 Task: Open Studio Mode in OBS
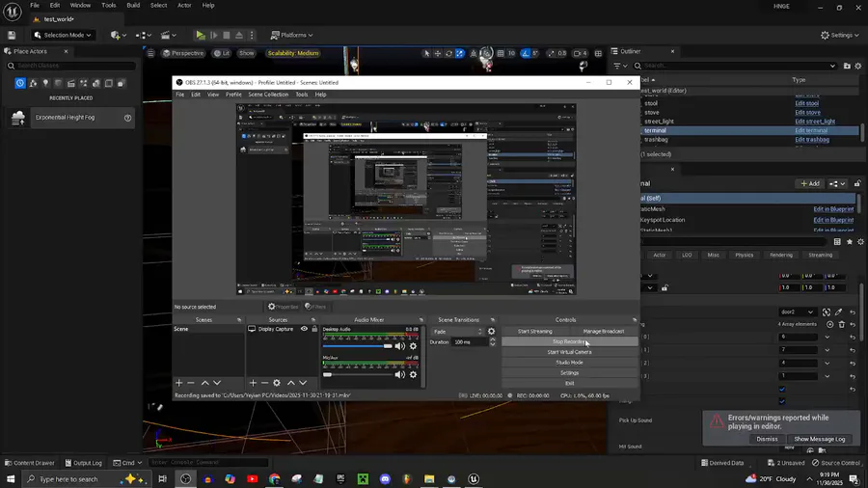(x=569, y=363)
